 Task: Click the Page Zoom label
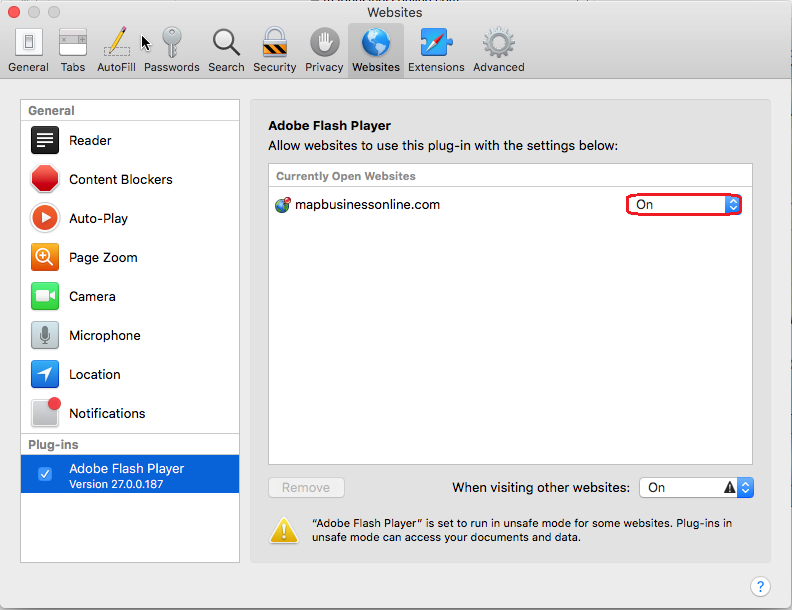(103, 258)
